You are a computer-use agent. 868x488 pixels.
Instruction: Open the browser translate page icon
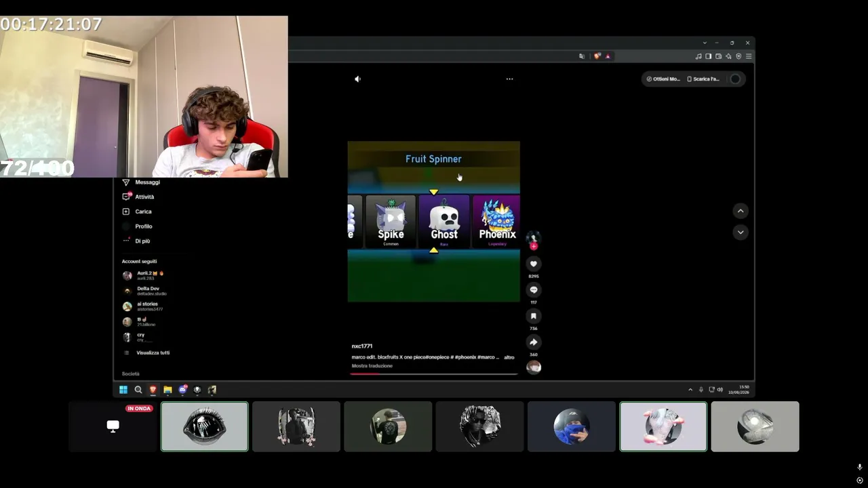(x=582, y=56)
